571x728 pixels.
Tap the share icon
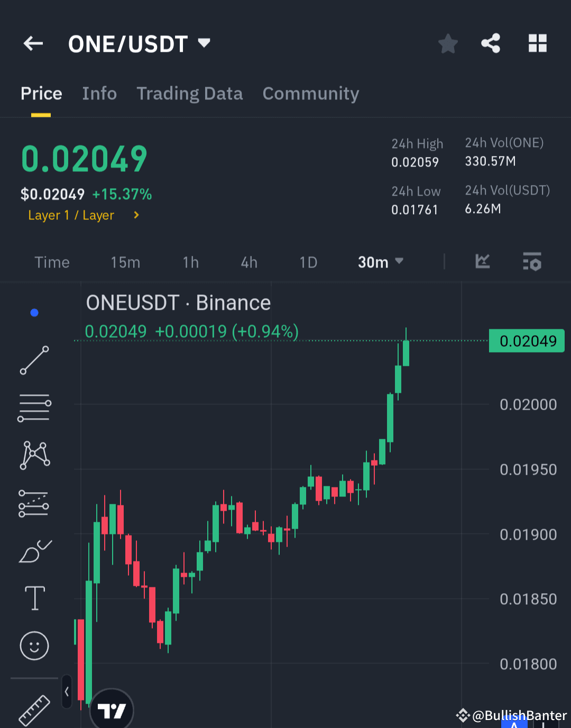[x=490, y=43]
